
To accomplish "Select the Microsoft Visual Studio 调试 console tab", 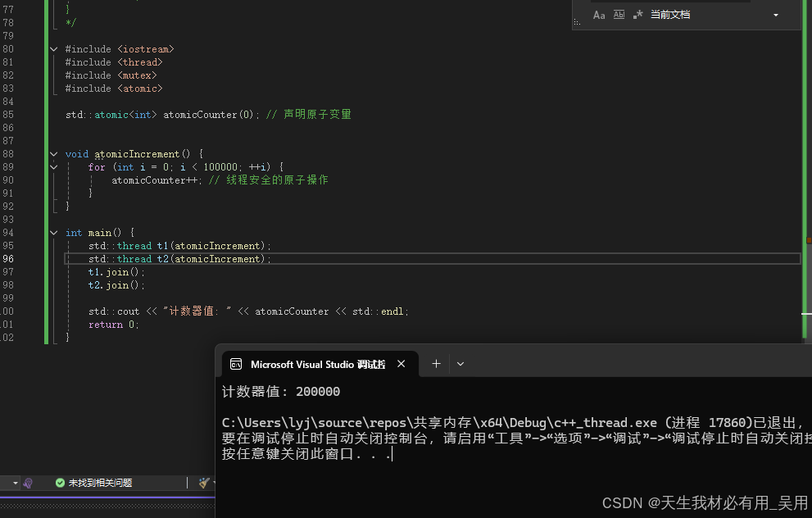I will (320, 364).
